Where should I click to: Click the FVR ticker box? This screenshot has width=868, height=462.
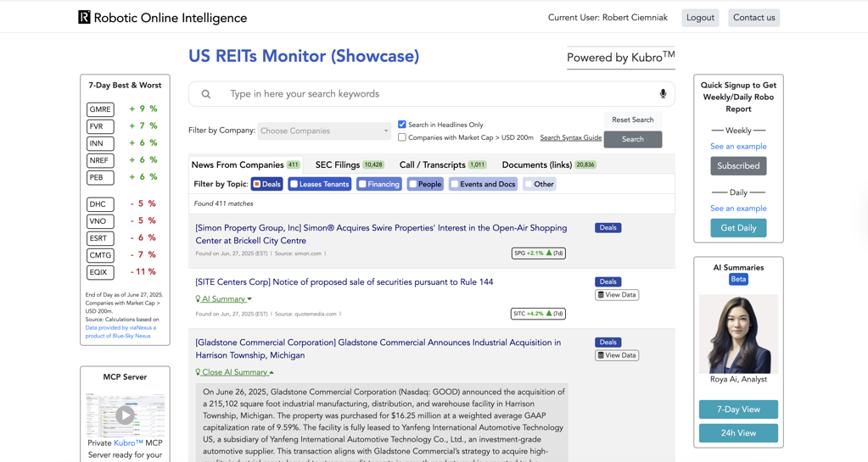coord(100,126)
